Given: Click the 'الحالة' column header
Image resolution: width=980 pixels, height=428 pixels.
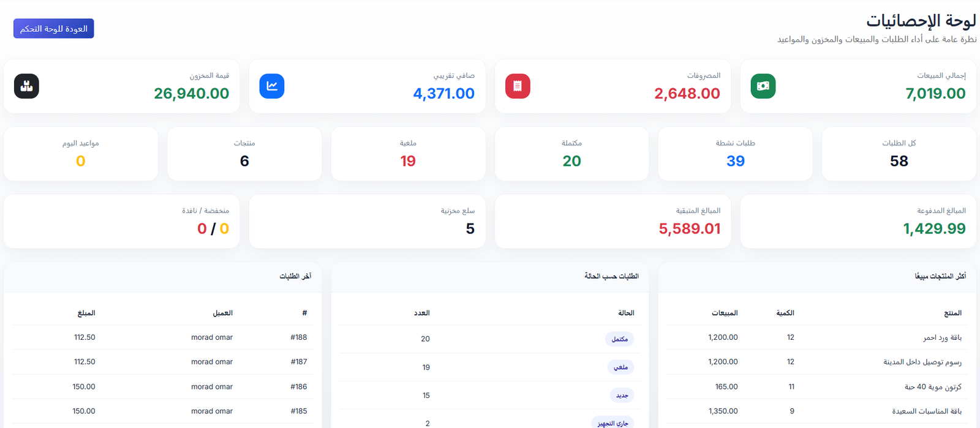Looking at the screenshot, I should click(x=626, y=313).
